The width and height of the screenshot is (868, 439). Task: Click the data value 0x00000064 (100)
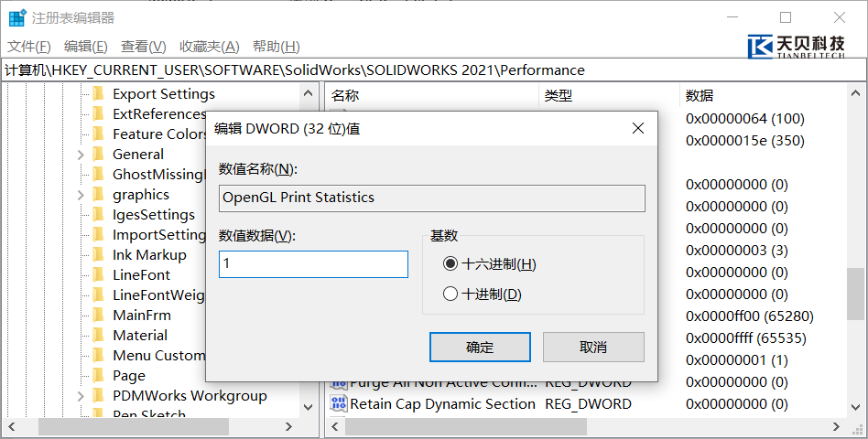point(745,119)
